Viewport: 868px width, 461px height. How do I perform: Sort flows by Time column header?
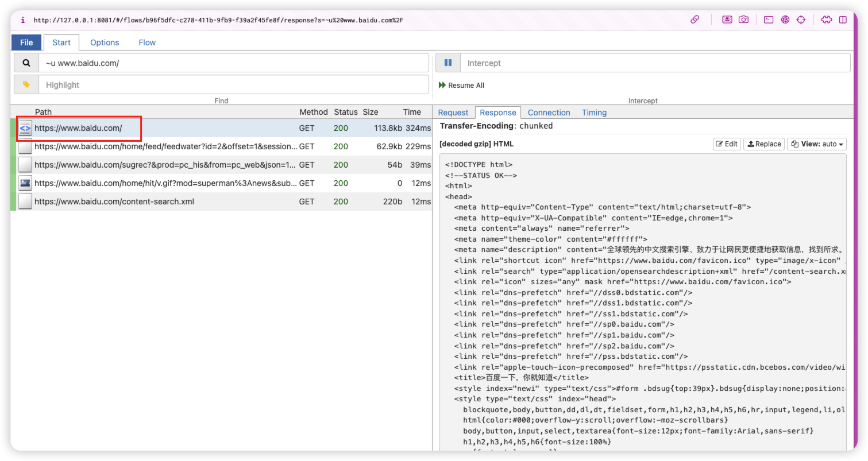tap(412, 112)
